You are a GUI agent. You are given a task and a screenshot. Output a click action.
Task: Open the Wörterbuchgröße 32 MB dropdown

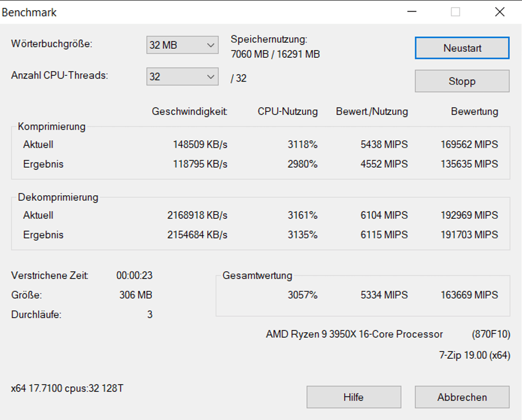182,45
